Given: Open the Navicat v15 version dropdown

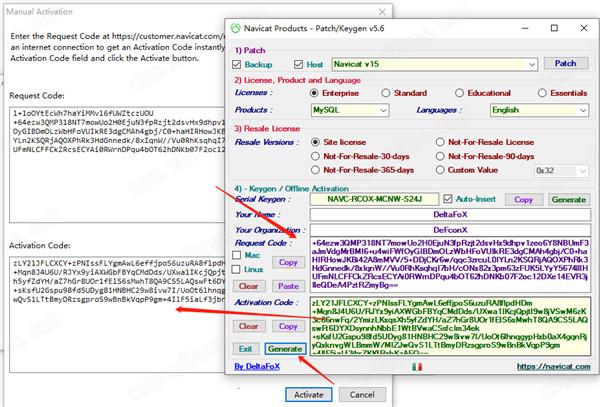Looking at the screenshot, I should click(435, 64).
